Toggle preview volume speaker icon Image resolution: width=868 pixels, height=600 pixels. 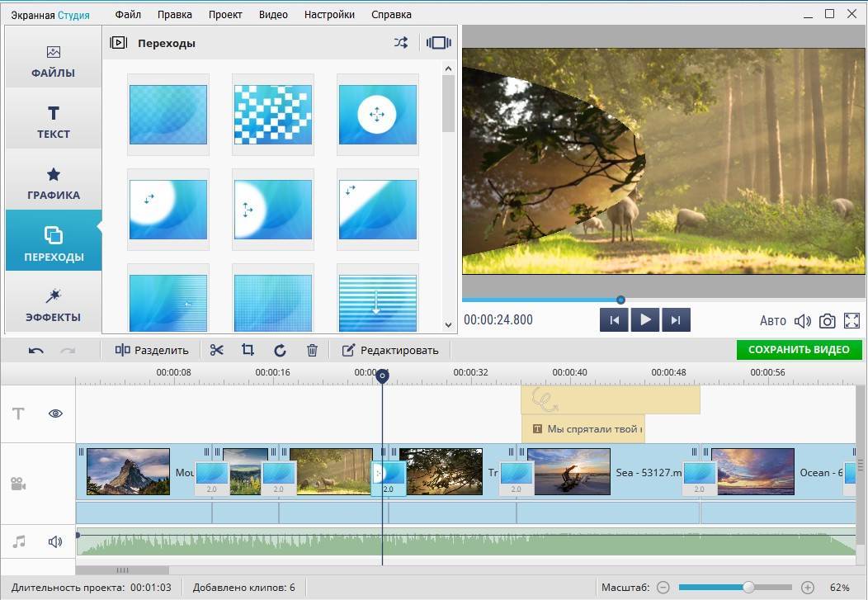point(802,321)
